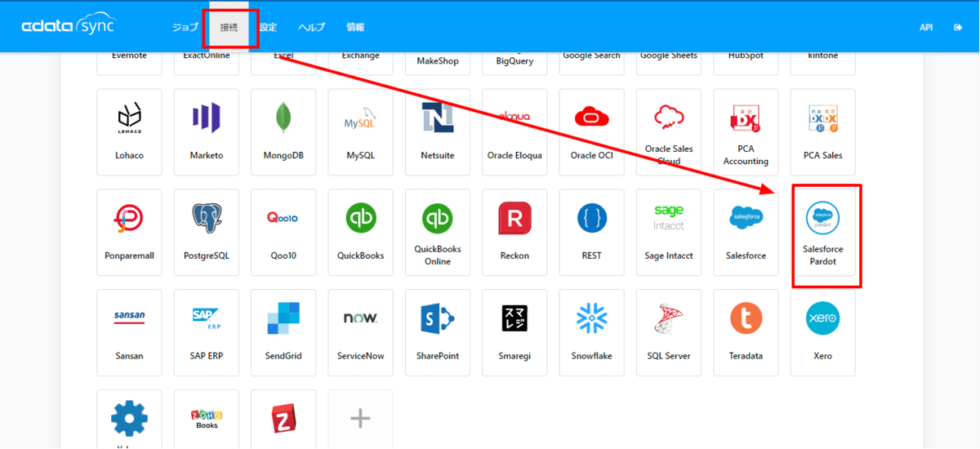Select the red Z connector tile

283,419
